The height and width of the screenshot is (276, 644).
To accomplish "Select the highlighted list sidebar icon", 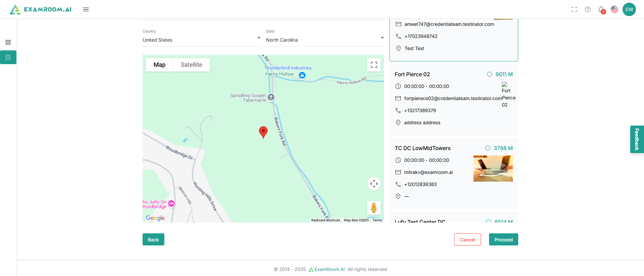I will tap(8, 57).
